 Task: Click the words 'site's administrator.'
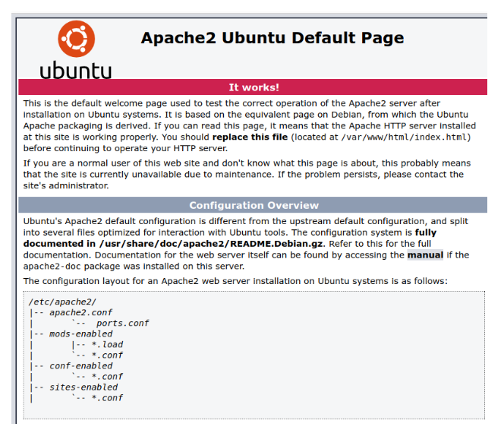click(66, 185)
